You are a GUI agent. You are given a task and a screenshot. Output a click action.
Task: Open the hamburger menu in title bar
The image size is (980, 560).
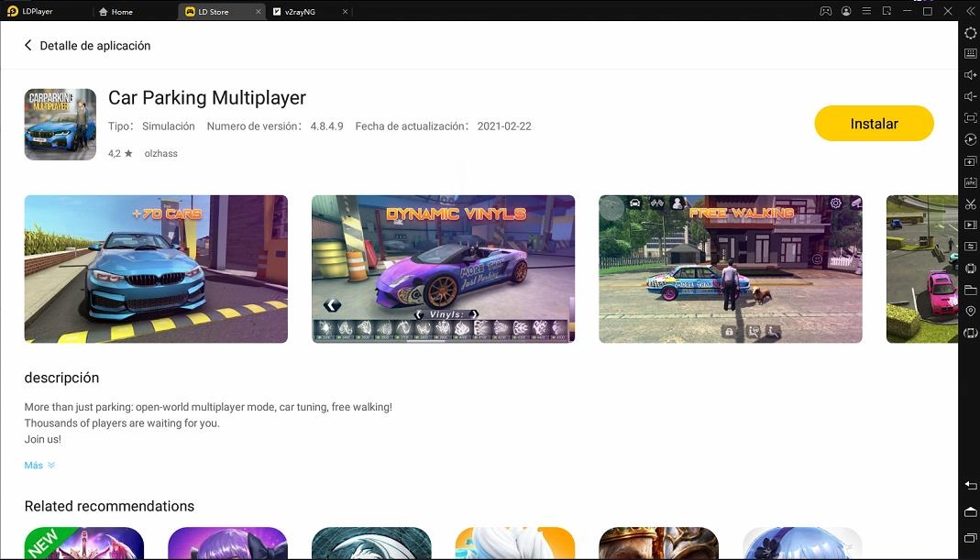tap(866, 11)
